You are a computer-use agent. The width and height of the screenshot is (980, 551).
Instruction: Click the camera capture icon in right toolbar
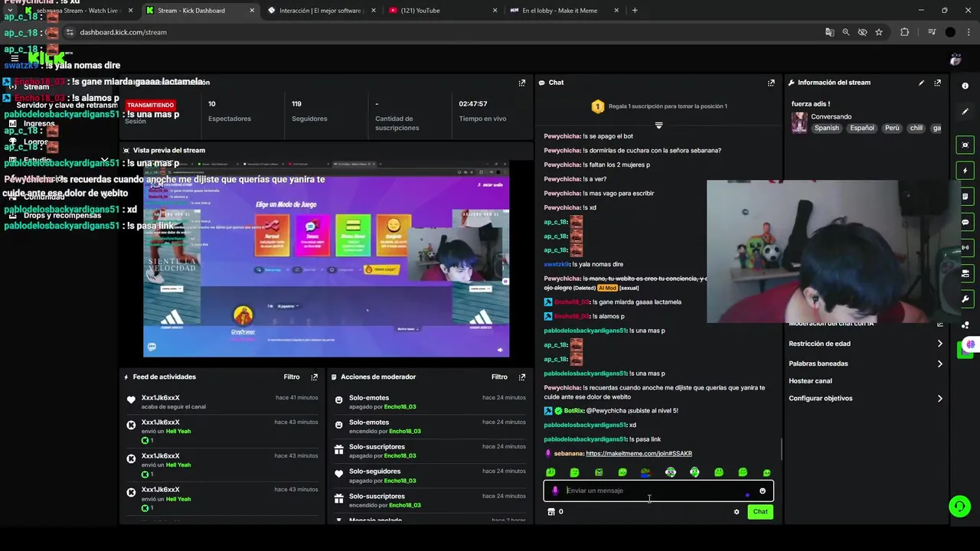pyautogui.click(x=965, y=145)
